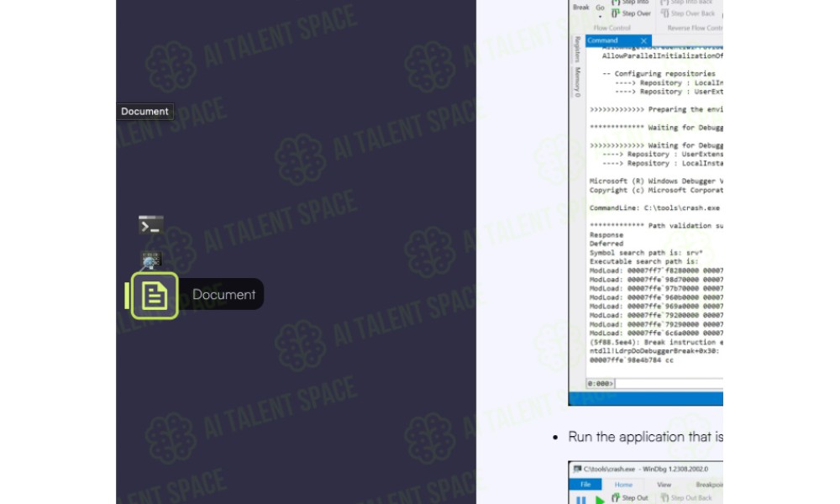Click the Document tooltip label near the top
The image size is (840, 504).
point(144,112)
